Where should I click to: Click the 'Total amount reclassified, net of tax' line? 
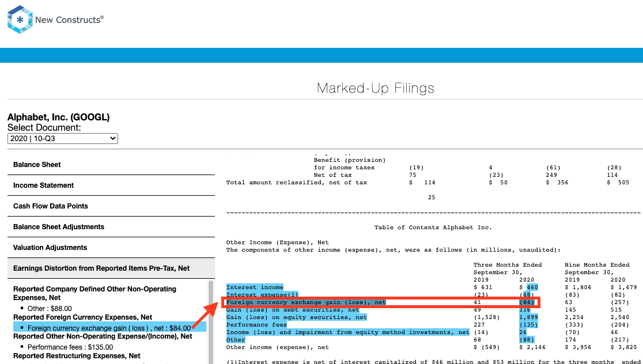pyautogui.click(x=297, y=183)
